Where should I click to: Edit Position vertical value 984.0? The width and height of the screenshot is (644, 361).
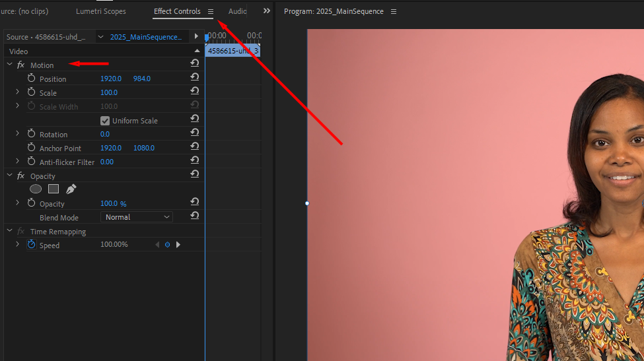click(x=142, y=79)
